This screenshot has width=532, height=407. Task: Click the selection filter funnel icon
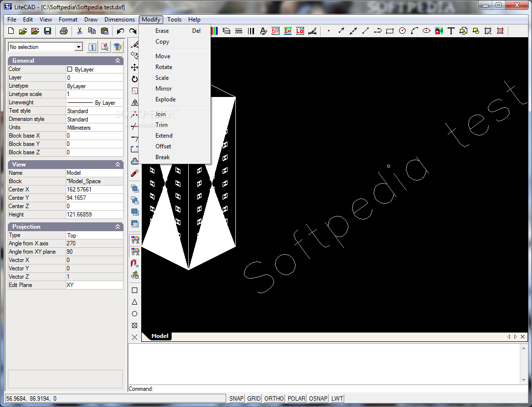(x=118, y=47)
